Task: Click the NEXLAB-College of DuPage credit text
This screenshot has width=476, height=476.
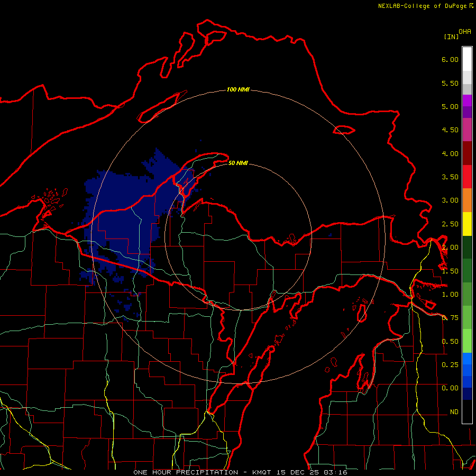Action: click(x=425, y=6)
